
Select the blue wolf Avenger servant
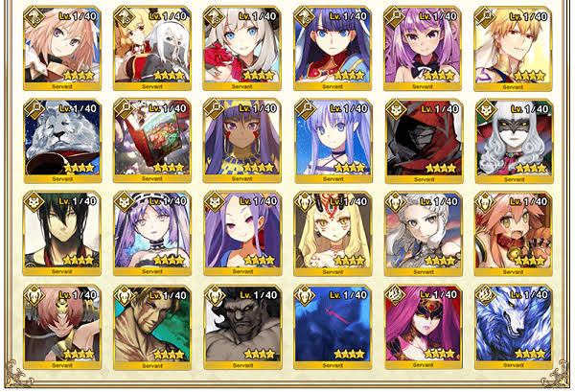(x=514, y=327)
